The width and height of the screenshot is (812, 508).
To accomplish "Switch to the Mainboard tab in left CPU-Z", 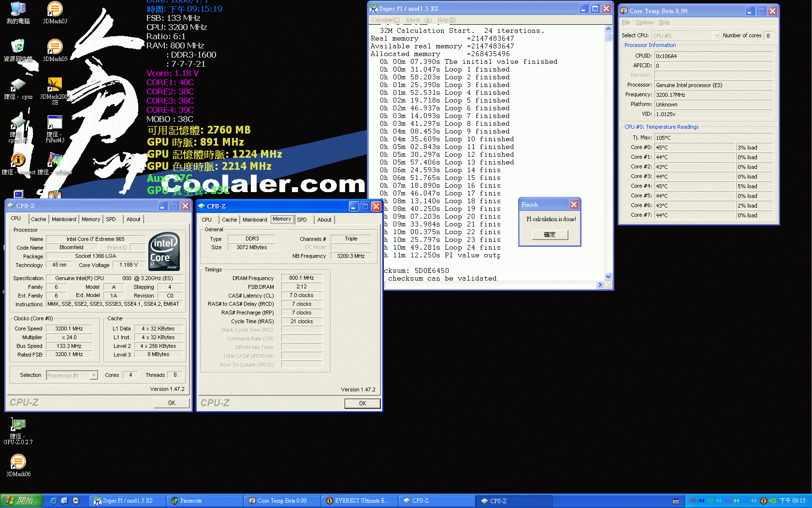I will (x=64, y=219).
